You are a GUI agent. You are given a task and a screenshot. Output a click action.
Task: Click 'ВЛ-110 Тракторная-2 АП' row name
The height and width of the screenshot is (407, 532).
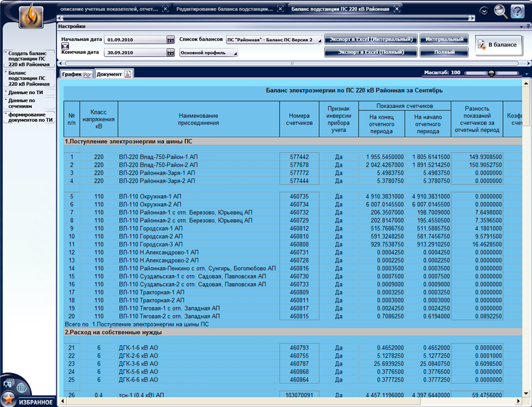click(x=152, y=300)
